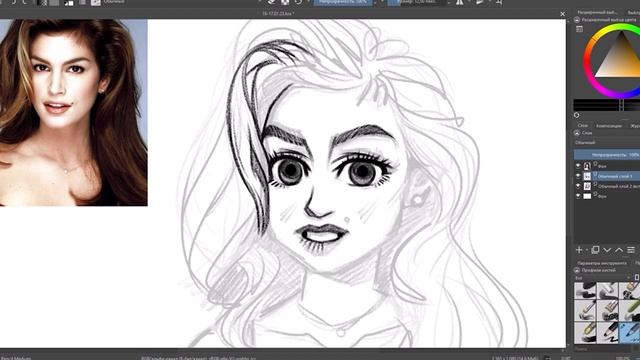This screenshot has height=360, width=640.
Task: Adjust the top toolbar brush size slider
Action: pyautogui.click(x=416, y=2)
